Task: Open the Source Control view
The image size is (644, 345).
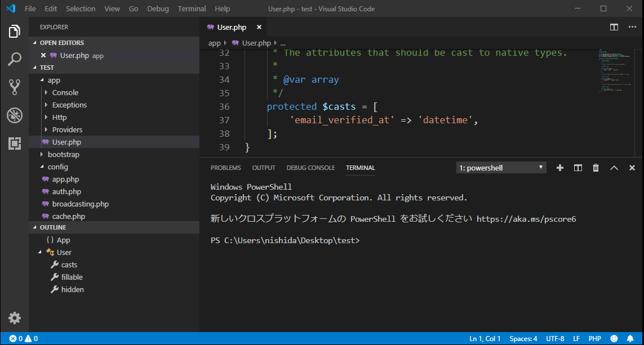Action: [15, 87]
